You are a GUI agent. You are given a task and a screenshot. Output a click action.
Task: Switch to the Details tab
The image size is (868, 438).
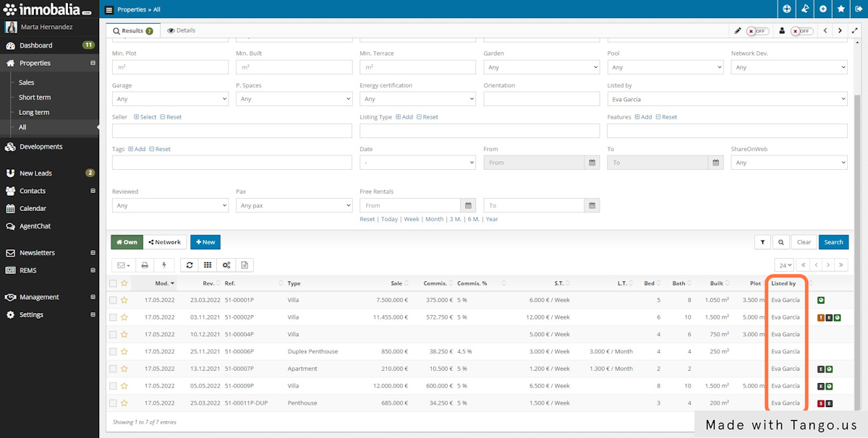coord(181,30)
